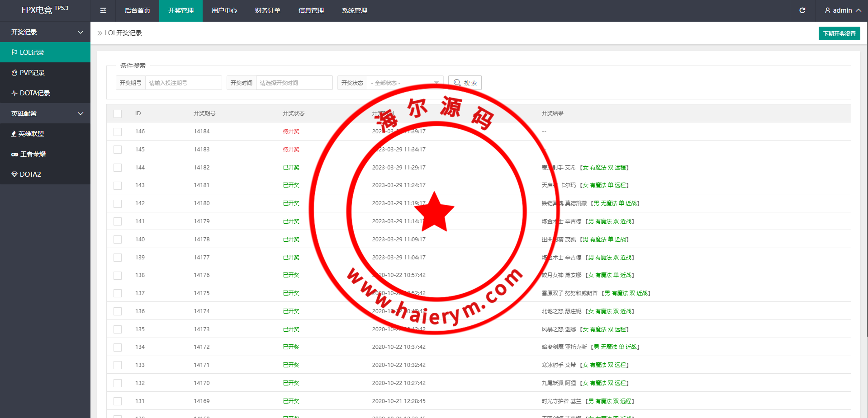Switch to 用户中心 top menu
Viewport: 868px width, 418px height.
[224, 10]
